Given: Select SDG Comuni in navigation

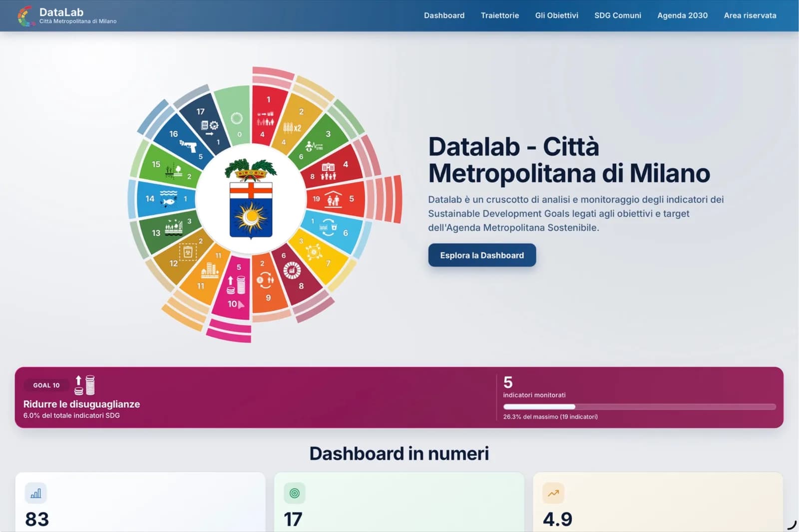Looking at the screenshot, I should (x=617, y=15).
